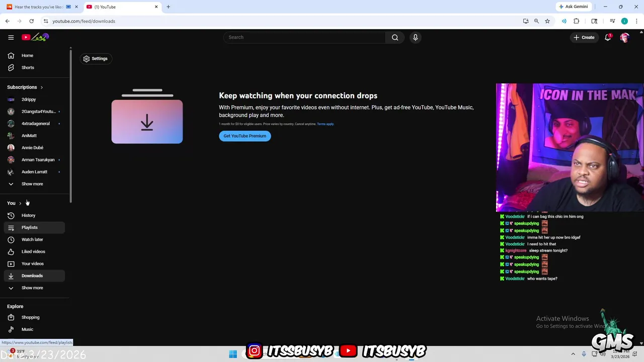Open the YouTube hamburger guide menu
This screenshot has width=644, height=362.
coord(11,37)
